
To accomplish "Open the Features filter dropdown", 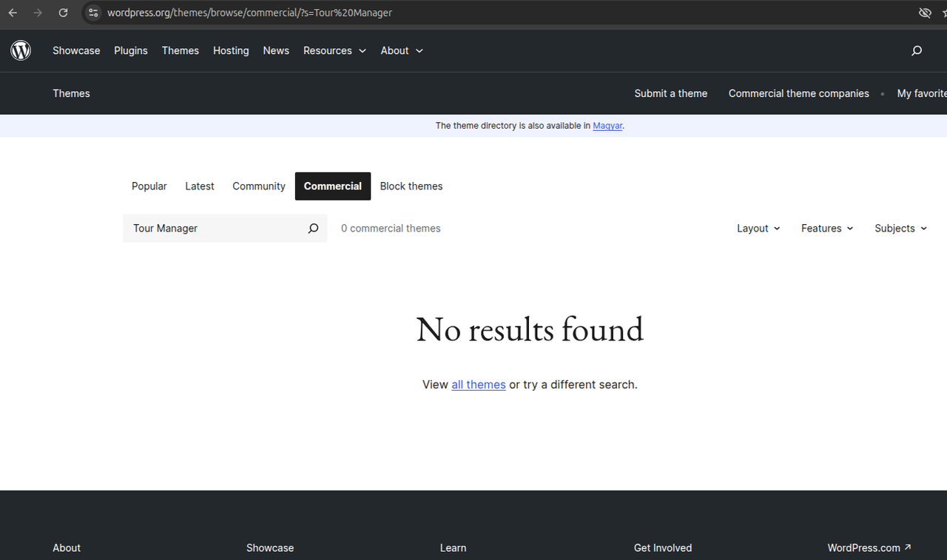I will tap(827, 229).
